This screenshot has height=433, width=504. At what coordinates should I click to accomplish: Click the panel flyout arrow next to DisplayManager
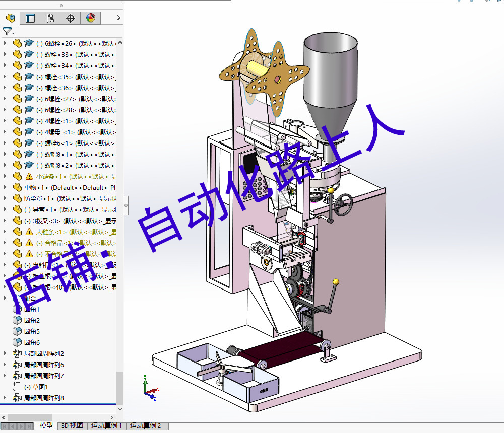pyautogui.click(x=118, y=18)
